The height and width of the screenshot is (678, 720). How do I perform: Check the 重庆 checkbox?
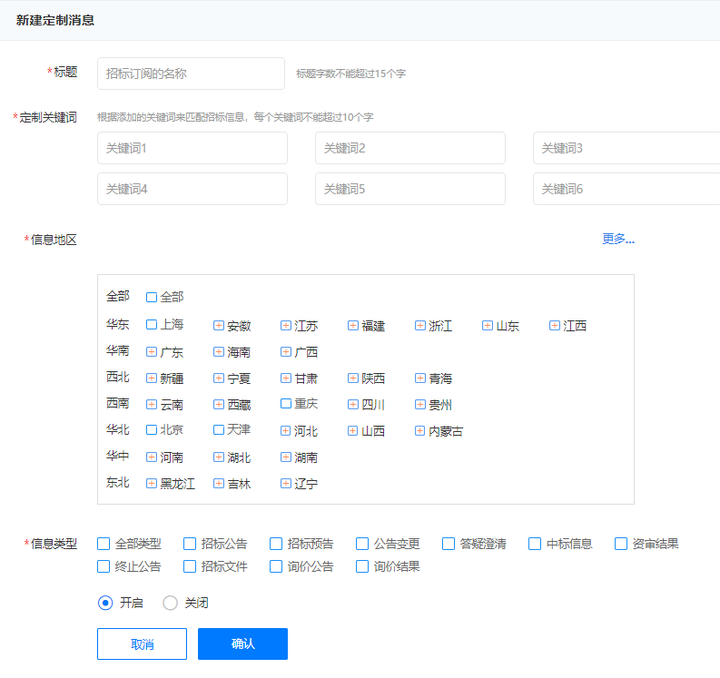tap(286, 403)
